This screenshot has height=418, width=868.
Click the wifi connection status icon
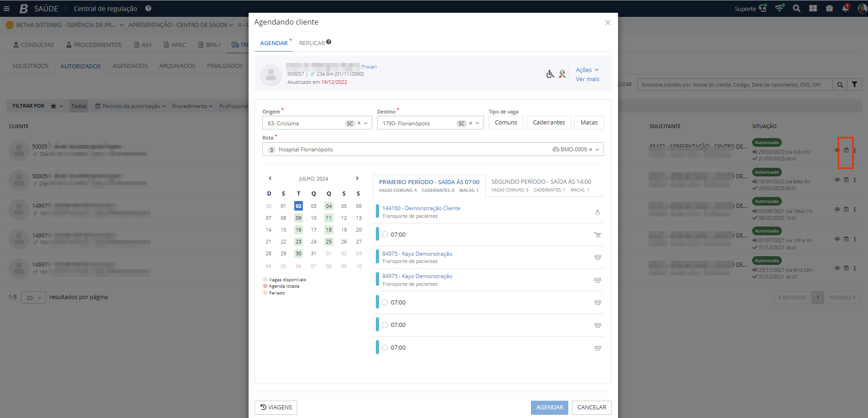click(780, 8)
